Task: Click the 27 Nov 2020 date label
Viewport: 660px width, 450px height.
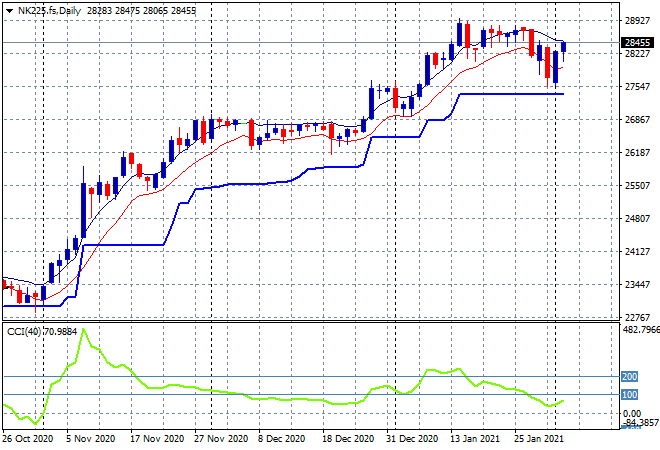Action: click(221, 439)
